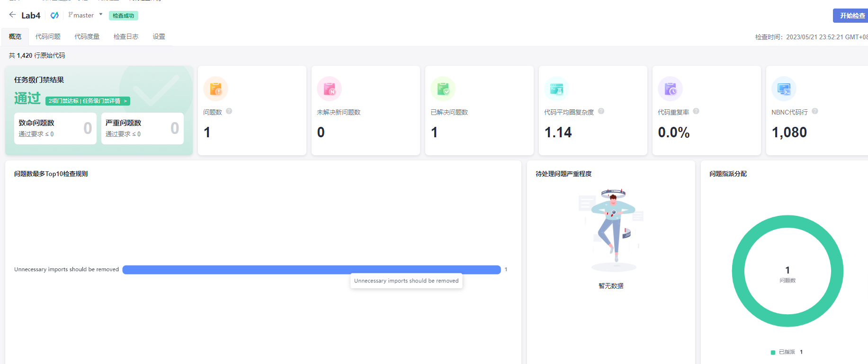The image size is (868, 364).
Task: Click the help icon beside 问题数
Action: 229,111
